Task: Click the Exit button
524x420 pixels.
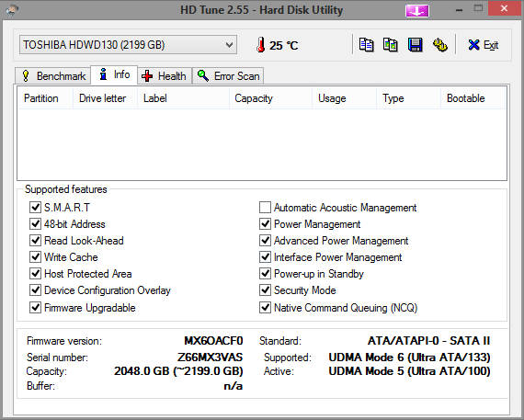Action: 484,45
